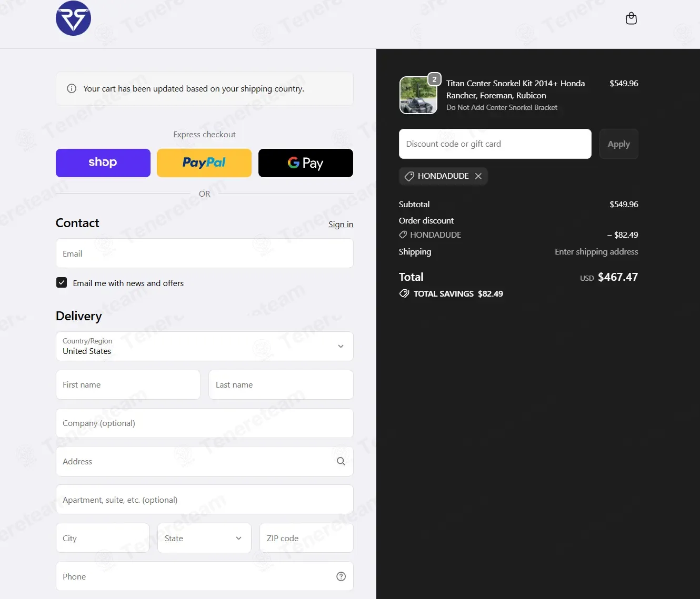The height and width of the screenshot is (599, 700).
Task: Choose PayPal express checkout
Action: point(204,163)
